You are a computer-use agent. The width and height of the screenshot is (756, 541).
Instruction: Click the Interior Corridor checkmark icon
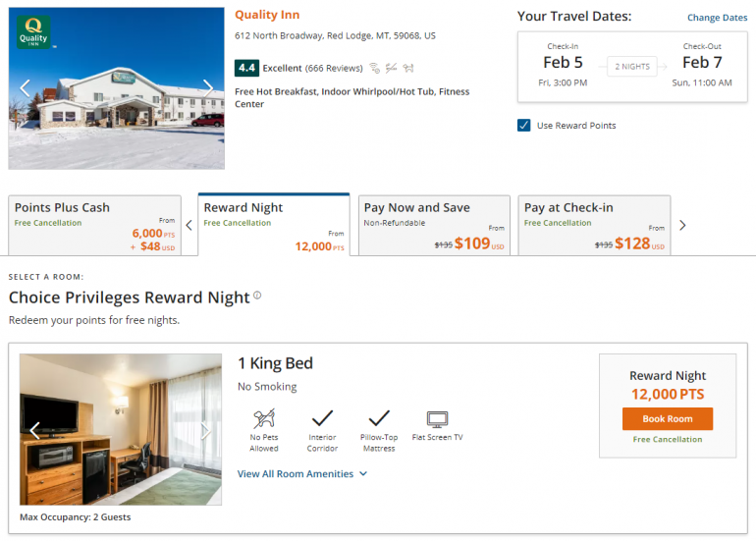(x=322, y=418)
